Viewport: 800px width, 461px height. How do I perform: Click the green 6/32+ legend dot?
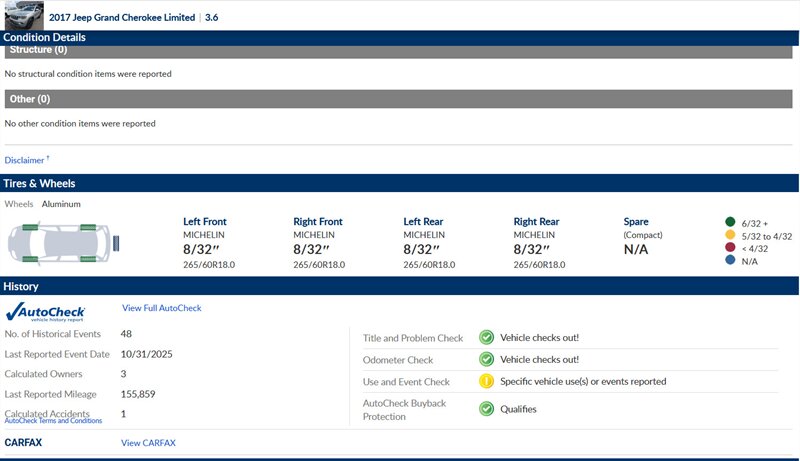(x=730, y=222)
